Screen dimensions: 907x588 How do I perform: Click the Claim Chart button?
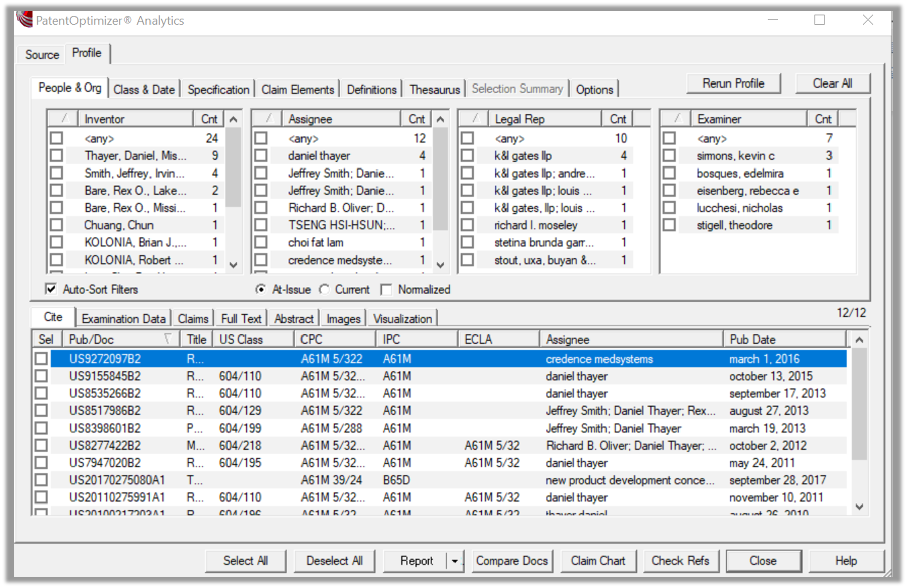pyautogui.click(x=598, y=561)
